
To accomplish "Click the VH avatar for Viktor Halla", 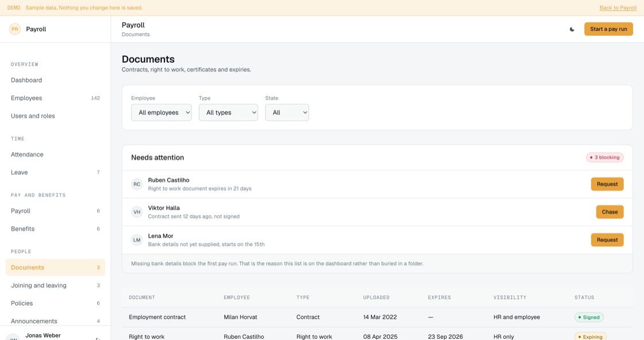I will click(x=137, y=212).
